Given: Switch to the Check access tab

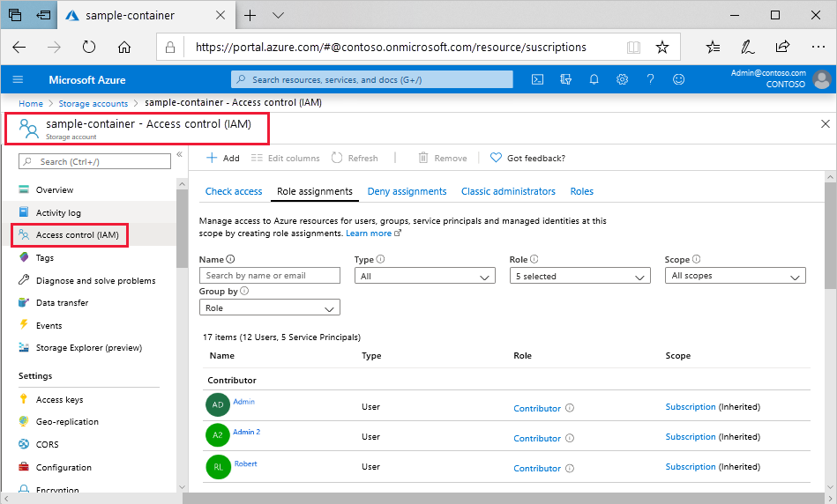Looking at the screenshot, I should (x=234, y=191).
